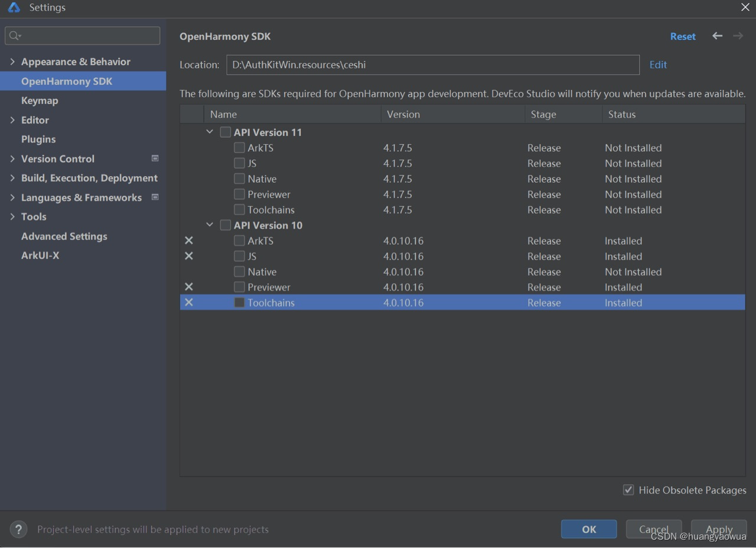Check Previewer 4.1.7.5 checkbox
Screen dimensions: 756x548
pos(239,194)
